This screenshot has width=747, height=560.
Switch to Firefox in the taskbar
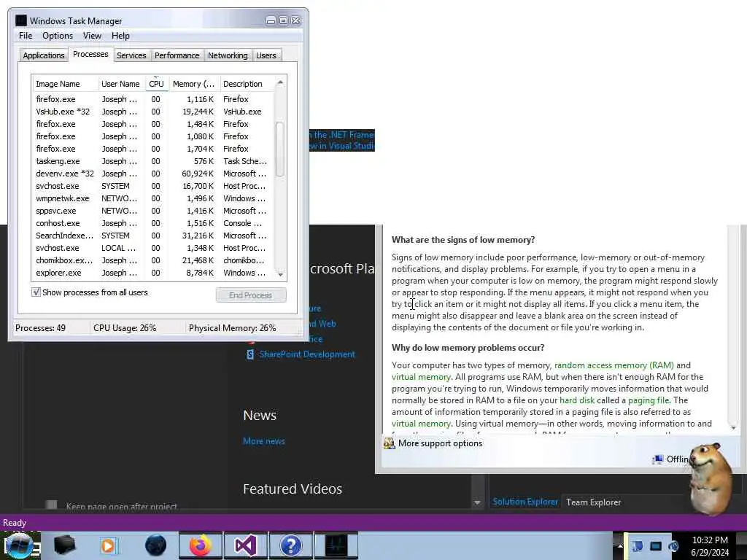201,545
